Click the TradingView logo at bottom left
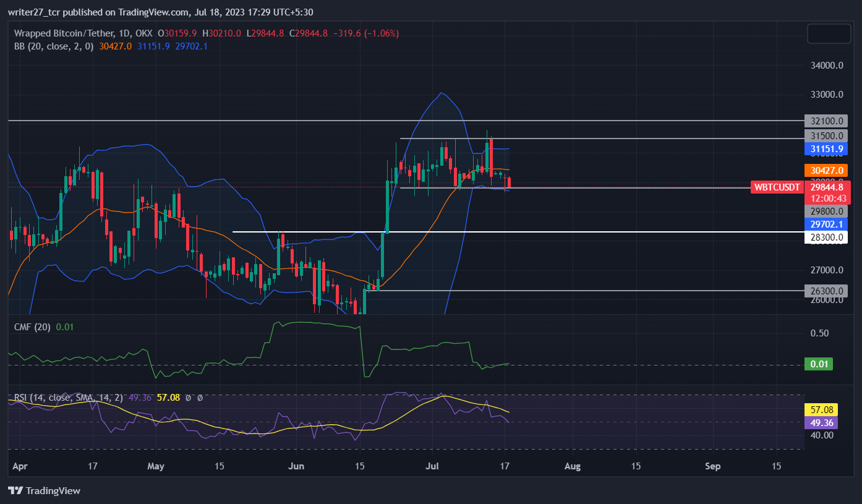Image resolution: width=862 pixels, height=504 pixels. 44,490
